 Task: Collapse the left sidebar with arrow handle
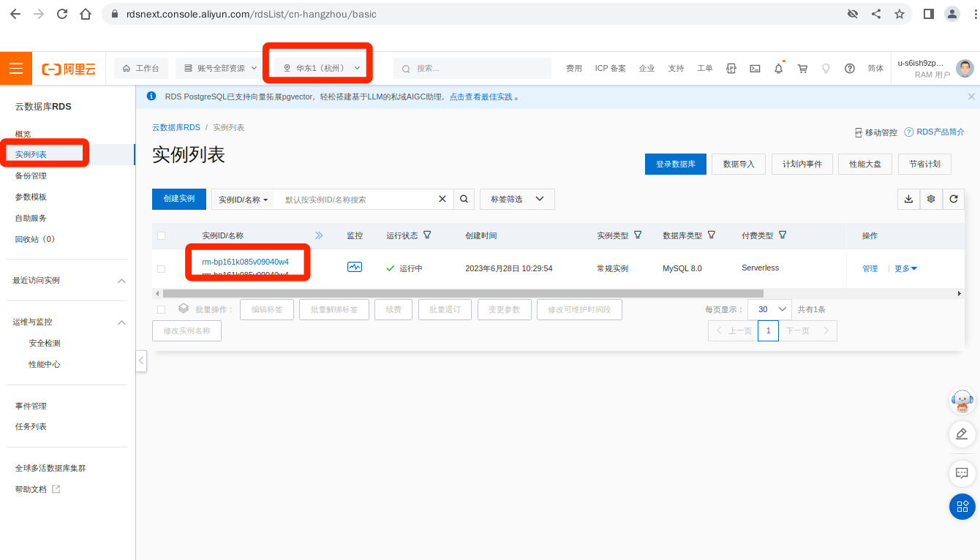click(x=141, y=361)
